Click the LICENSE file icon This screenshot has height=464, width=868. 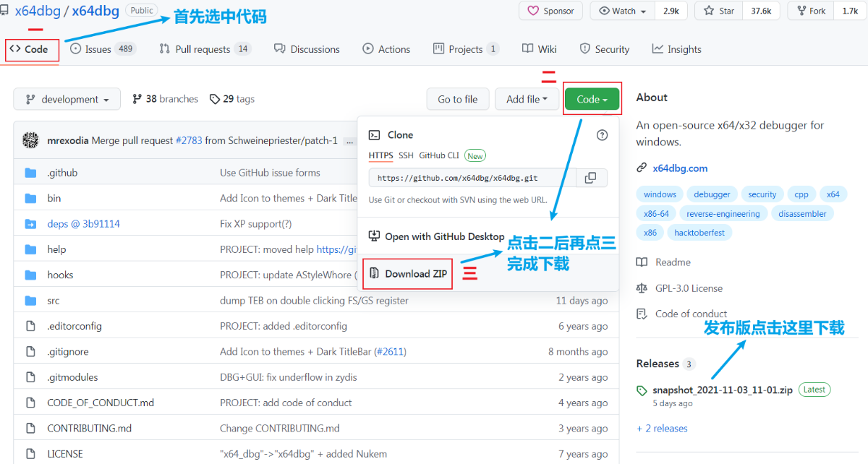click(x=30, y=454)
